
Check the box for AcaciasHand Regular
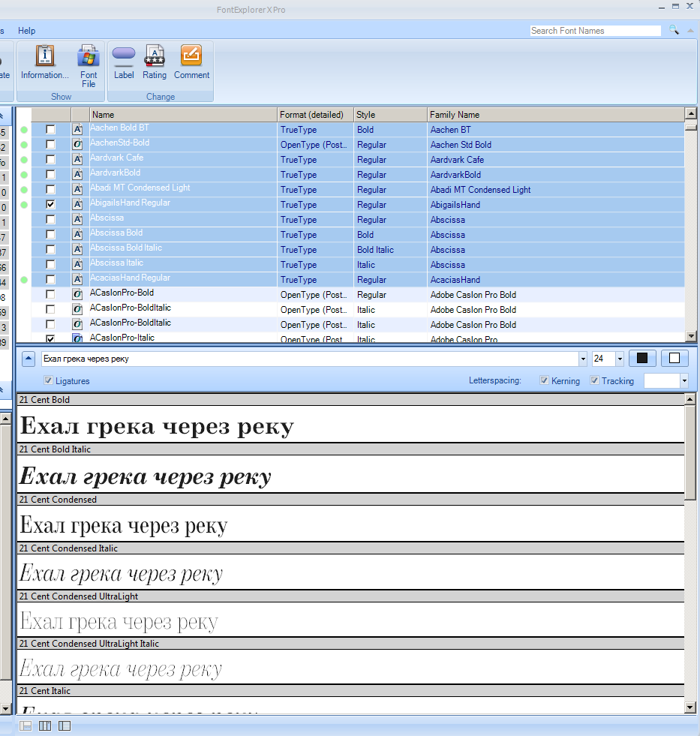[x=50, y=280]
